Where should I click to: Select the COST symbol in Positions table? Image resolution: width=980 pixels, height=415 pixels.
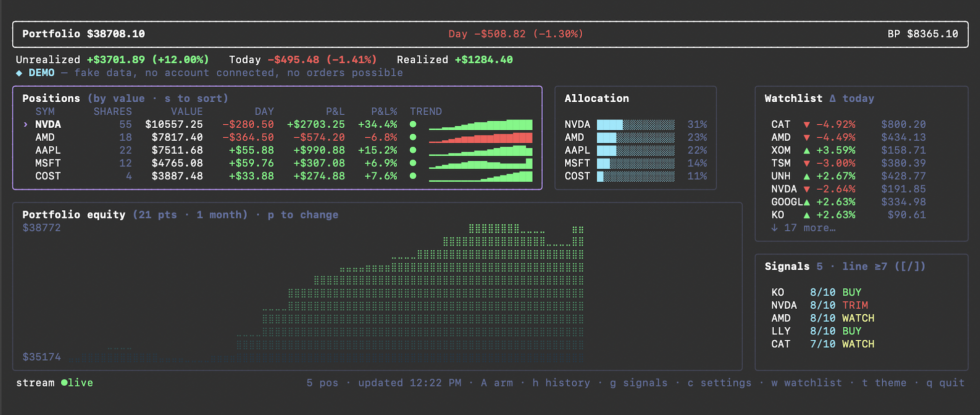[x=48, y=176]
